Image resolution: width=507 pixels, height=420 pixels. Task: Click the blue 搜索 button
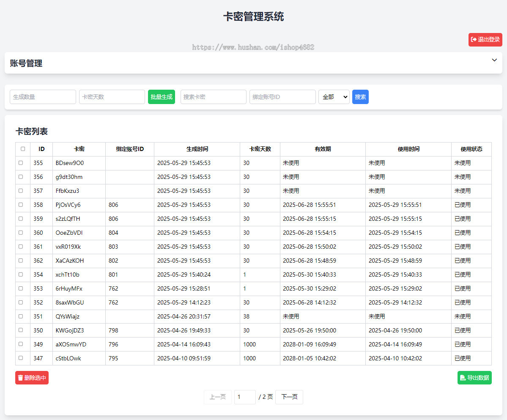point(360,97)
